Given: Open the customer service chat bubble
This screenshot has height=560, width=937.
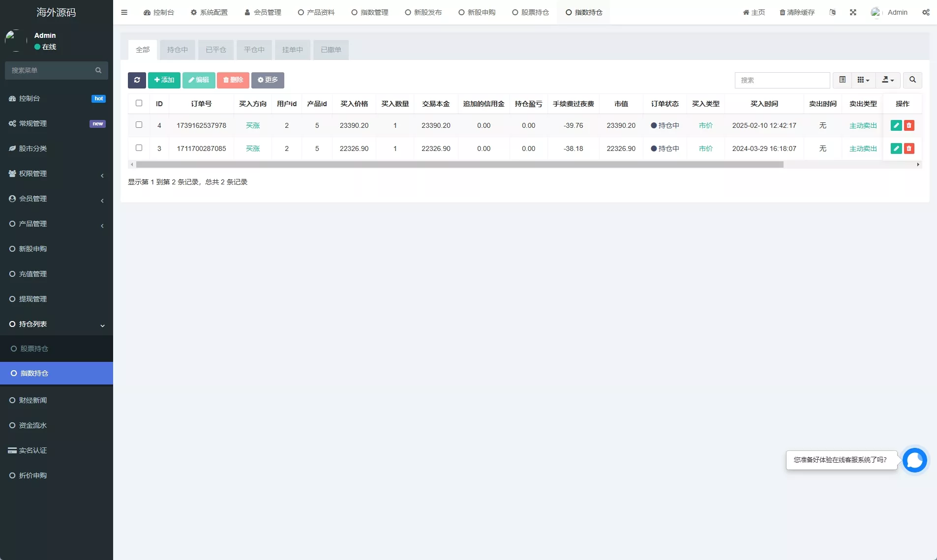Looking at the screenshot, I should tap(915, 460).
